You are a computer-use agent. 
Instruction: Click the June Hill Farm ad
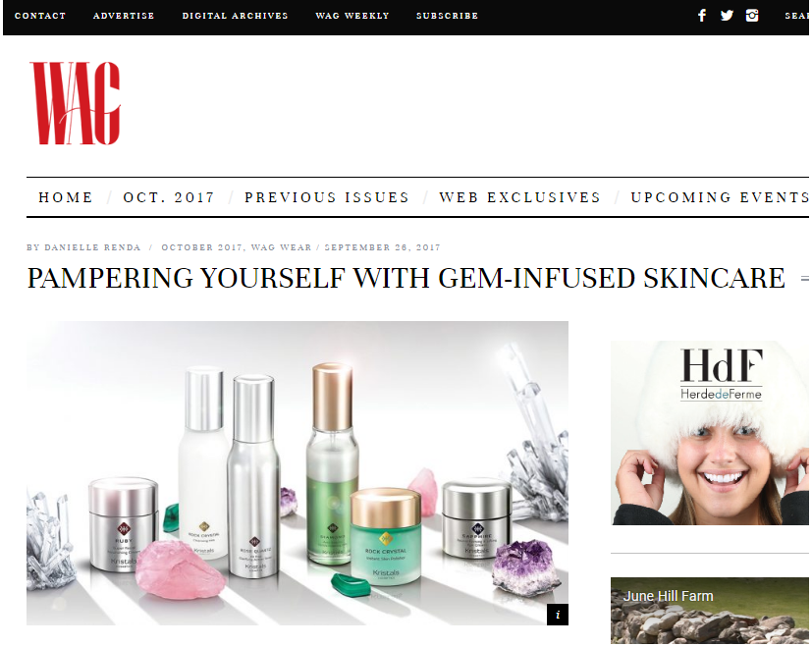coord(710,611)
